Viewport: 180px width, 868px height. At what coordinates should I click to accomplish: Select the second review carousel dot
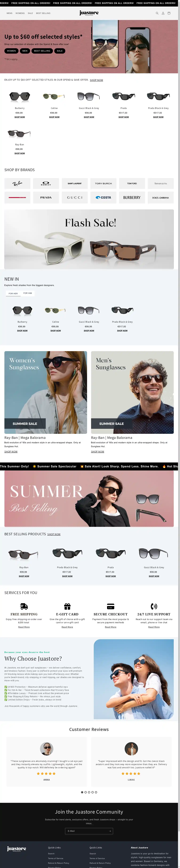coord(86,792)
